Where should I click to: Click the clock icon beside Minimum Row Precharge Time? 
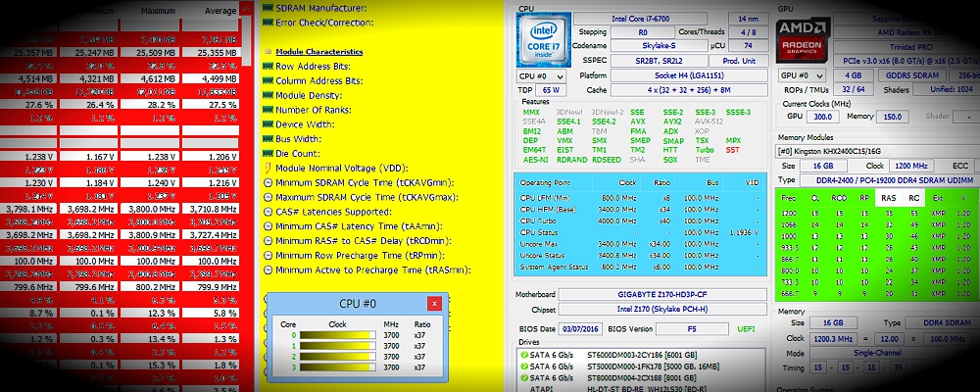(269, 255)
